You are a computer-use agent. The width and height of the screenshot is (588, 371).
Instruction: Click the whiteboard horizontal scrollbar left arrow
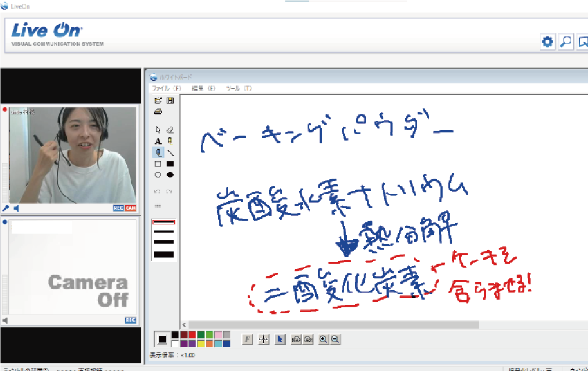click(x=184, y=325)
